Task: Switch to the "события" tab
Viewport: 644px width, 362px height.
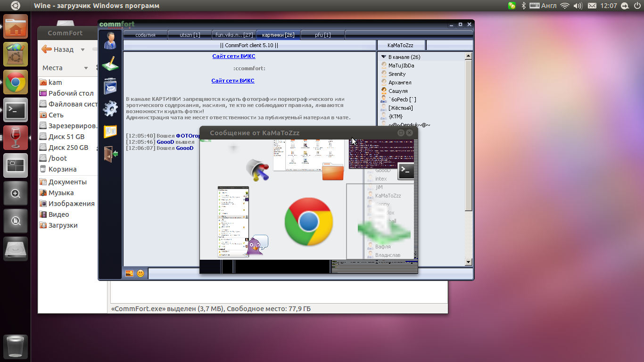Action: [145, 35]
